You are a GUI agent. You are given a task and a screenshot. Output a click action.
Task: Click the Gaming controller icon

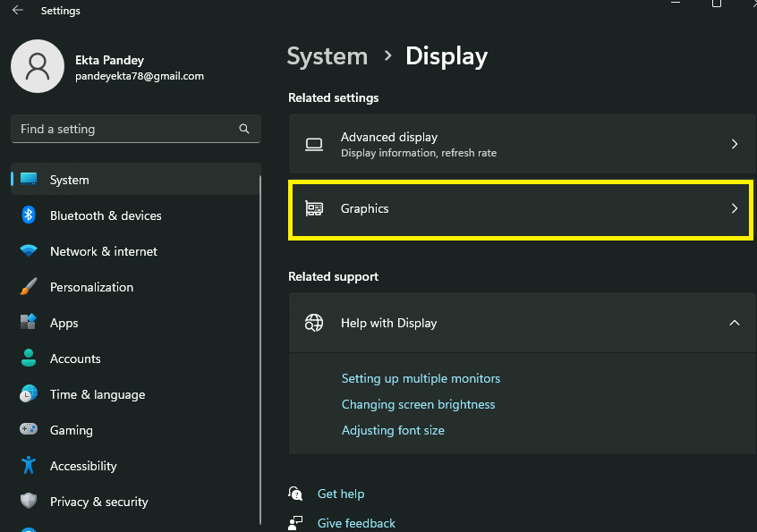(x=29, y=430)
